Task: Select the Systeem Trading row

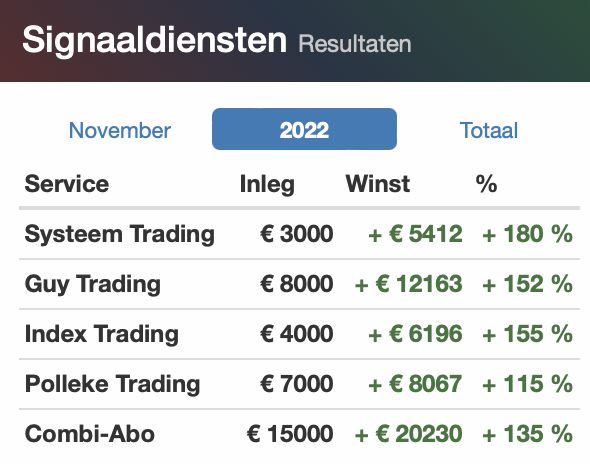Action: [300, 234]
